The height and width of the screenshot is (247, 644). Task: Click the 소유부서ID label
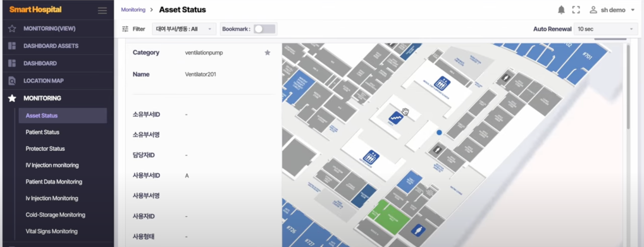click(146, 114)
